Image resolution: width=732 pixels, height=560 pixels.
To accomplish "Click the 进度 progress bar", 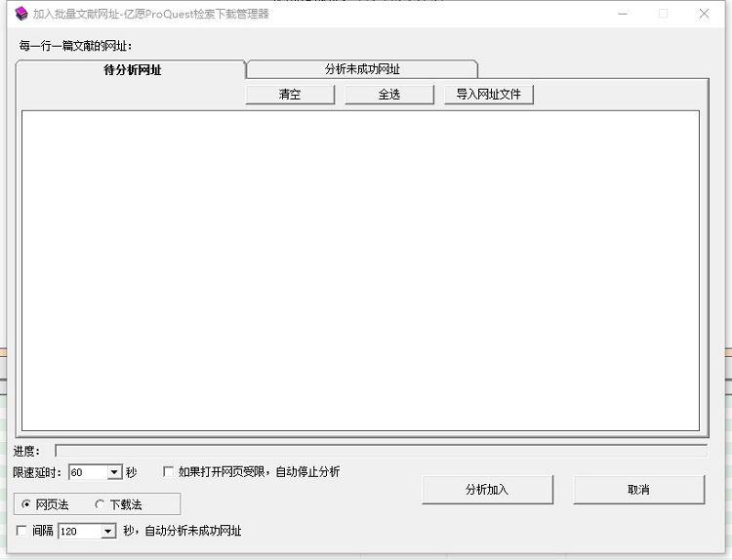I will click(x=381, y=451).
